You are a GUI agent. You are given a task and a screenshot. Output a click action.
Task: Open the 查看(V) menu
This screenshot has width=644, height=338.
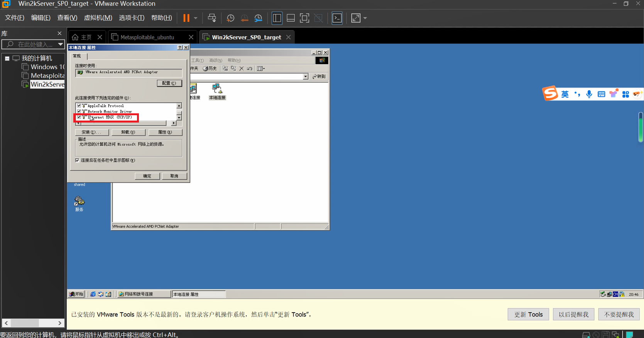coord(68,18)
